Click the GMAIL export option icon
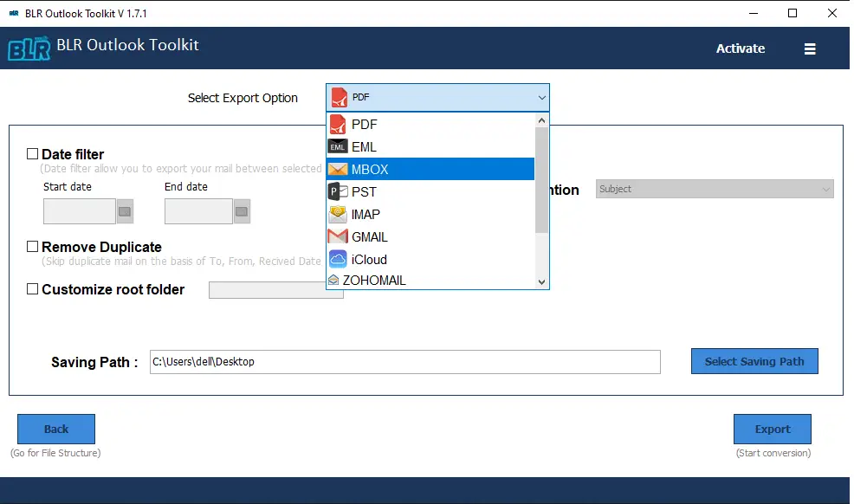Viewport: 854px width, 504px height. (339, 236)
